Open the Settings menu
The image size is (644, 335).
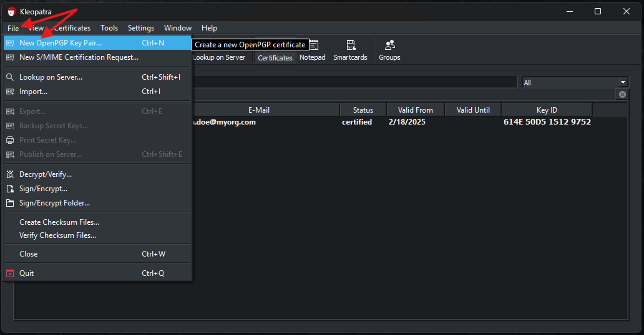(141, 28)
